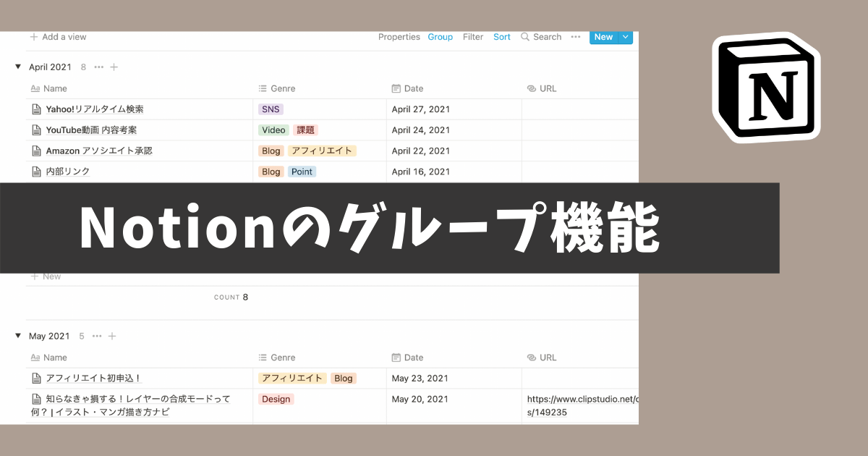Select the アフィリエイト tag in Amazon アソシエイト承認 row
The image size is (868, 456).
point(323,151)
